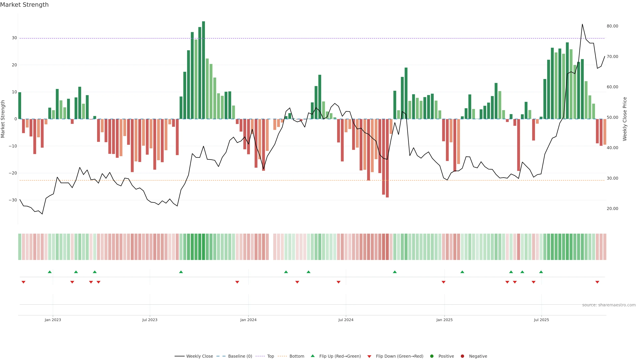Click the darkest green heatmap strip cell

[203, 247]
